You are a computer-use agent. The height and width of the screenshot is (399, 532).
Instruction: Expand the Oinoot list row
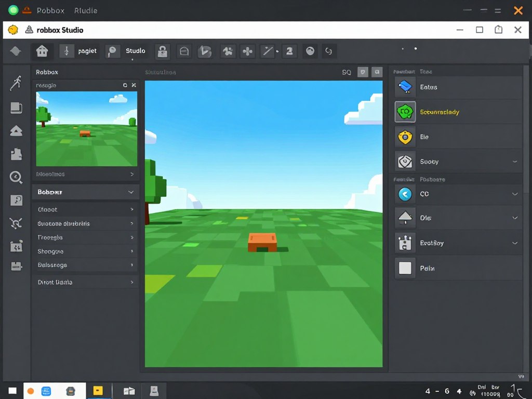pyautogui.click(x=86, y=209)
